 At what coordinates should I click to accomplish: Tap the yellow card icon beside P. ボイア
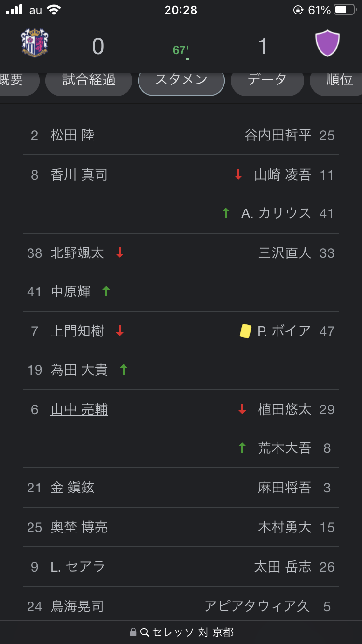[x=245, y=331]
